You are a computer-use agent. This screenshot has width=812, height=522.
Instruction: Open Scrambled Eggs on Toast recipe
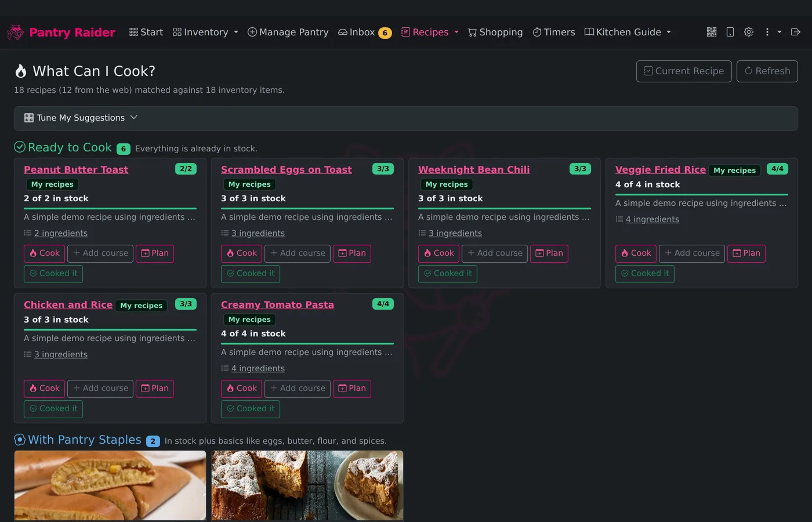tap(287, 169)
